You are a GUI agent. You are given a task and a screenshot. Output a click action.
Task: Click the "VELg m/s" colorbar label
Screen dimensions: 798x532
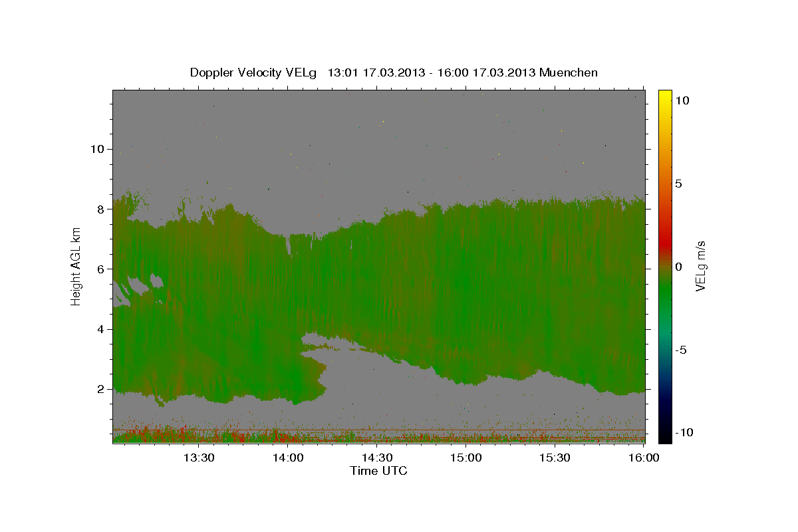700,267
